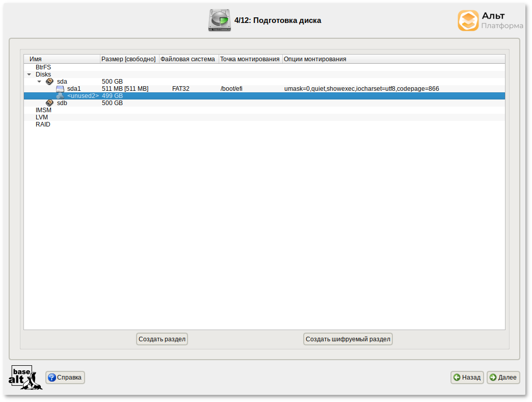The height and width of the screenshot is (402, 532).
Task: Click the sda hard disk icon
Action: (49, 82)
